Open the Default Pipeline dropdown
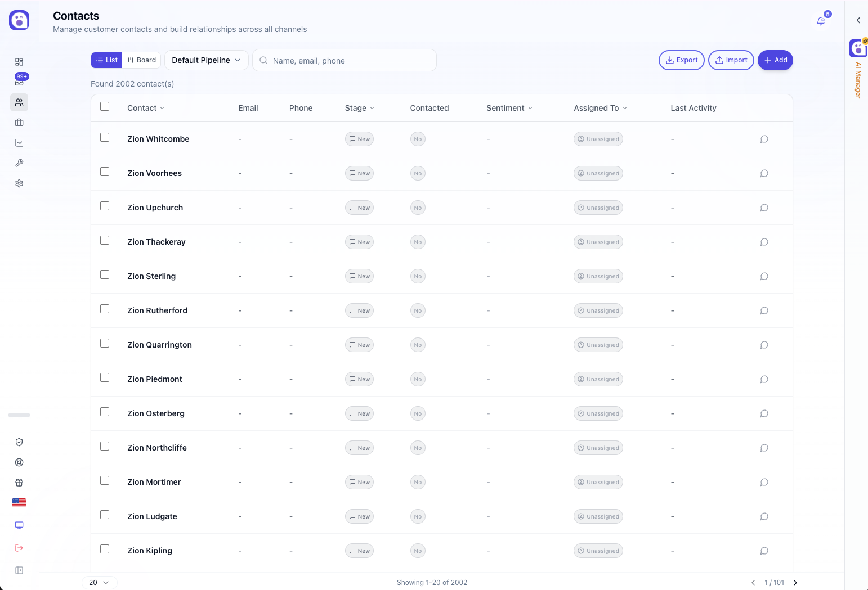This screenshot has height=590, width=868. [206, 60]
